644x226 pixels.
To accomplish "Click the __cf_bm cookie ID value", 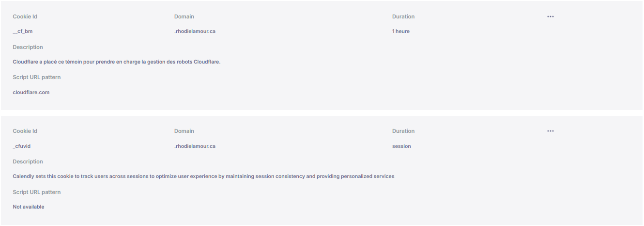I will click(23, 32).
